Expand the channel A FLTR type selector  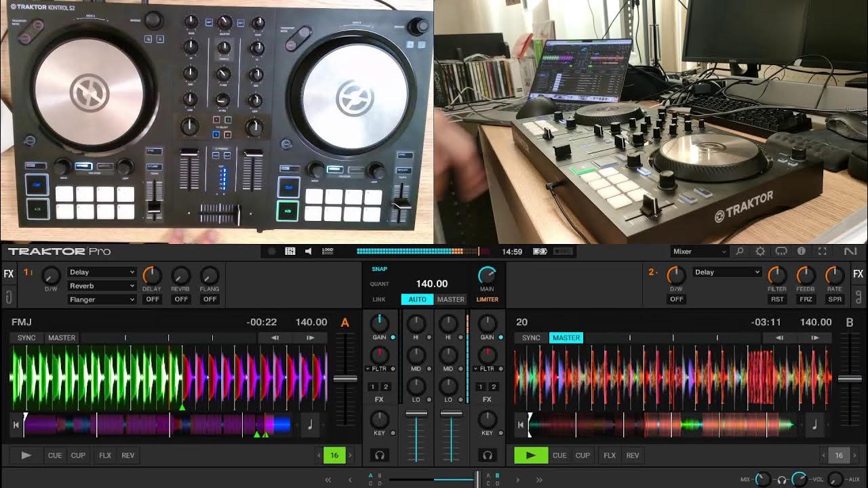coord(368,369)
